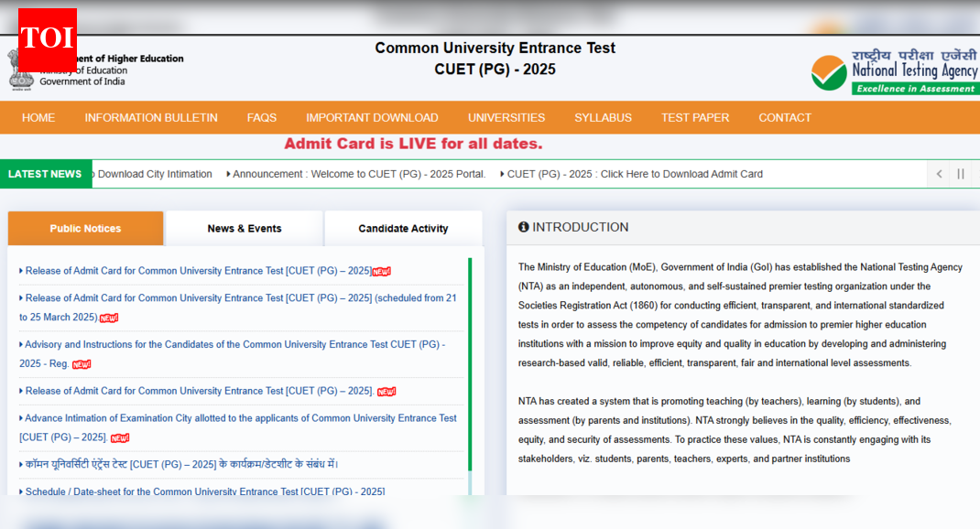Viewport: 980px width, 529px height.
Task: Expand the UNIVERSITIES menu
Action: click(x=506, y=118)
